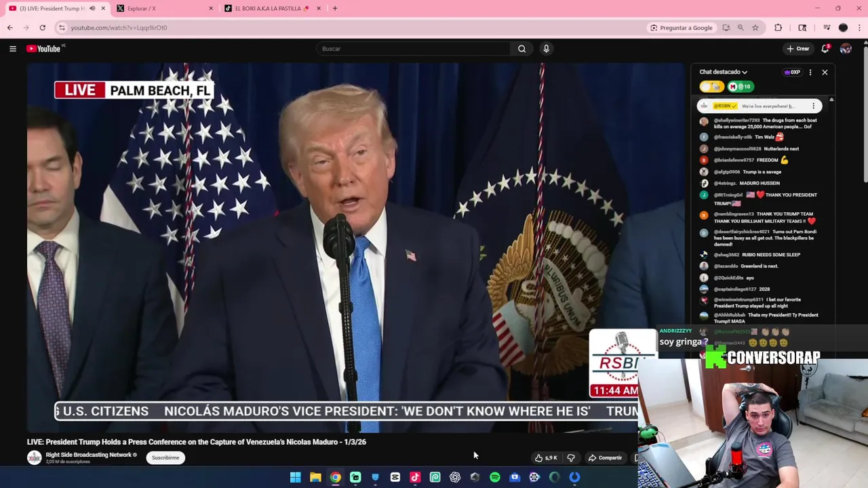Click the YouTube logo to go home
Image resolution: width=868 pixels, height=488 pixels.
click(45, 49)
